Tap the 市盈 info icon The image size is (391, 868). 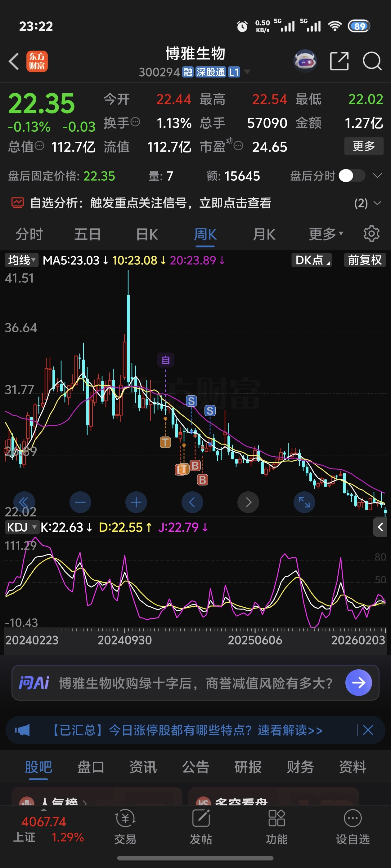(x=238, y=146)
